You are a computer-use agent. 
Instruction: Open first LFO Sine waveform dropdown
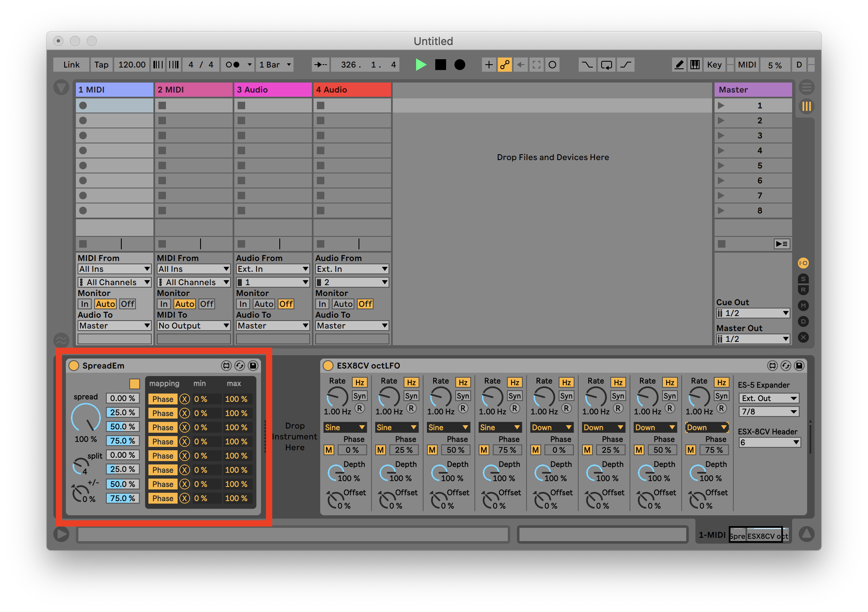coord(345,427)
